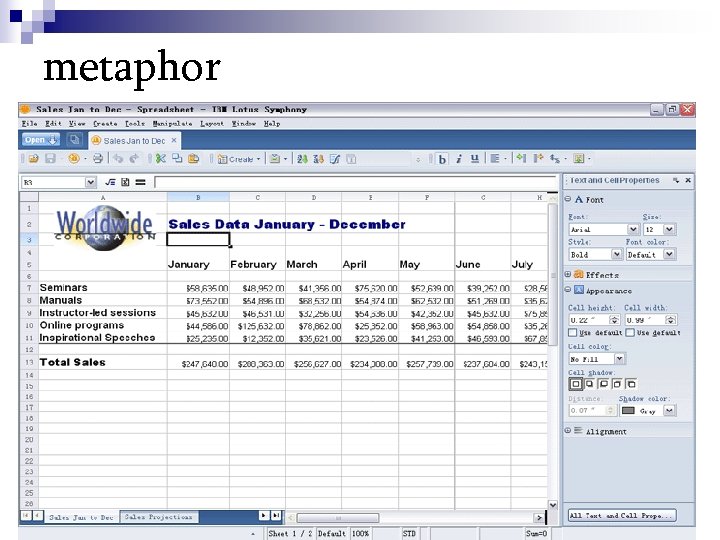Collapse the Font section
This screenshot has width=720, height=540.
coord(568,199)
